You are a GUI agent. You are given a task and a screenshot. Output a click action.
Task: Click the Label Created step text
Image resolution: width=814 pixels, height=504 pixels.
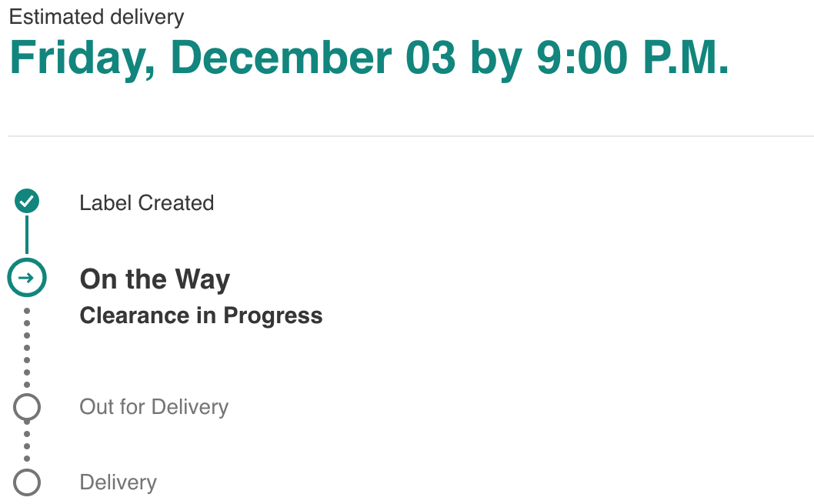(146, 203)
